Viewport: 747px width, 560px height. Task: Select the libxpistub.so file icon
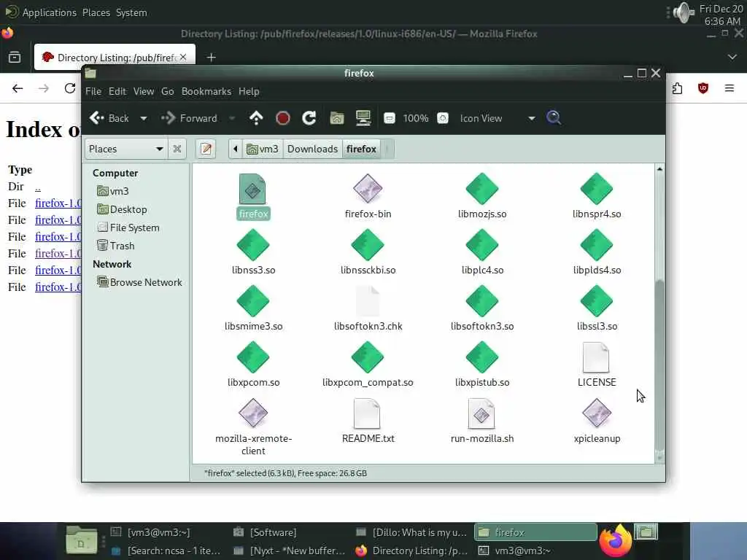pos(482,357)
